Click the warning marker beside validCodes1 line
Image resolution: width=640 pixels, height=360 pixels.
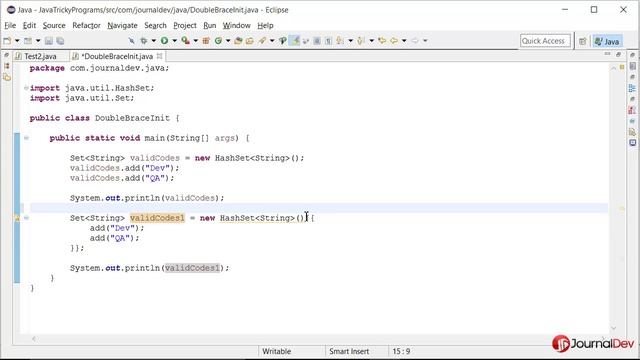pyautogui.click(x=17, y=218)
